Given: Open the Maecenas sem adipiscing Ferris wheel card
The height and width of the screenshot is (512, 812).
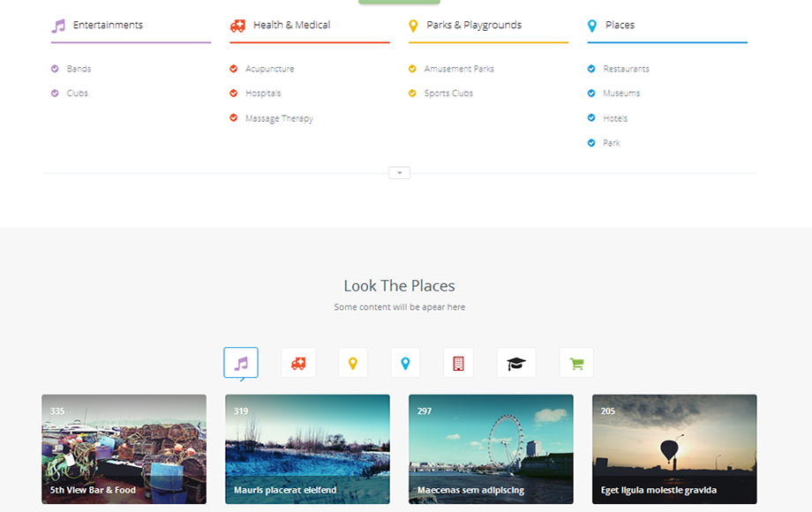Looking at the screenshot, I should pyautogui.click(x=491, y=448).
